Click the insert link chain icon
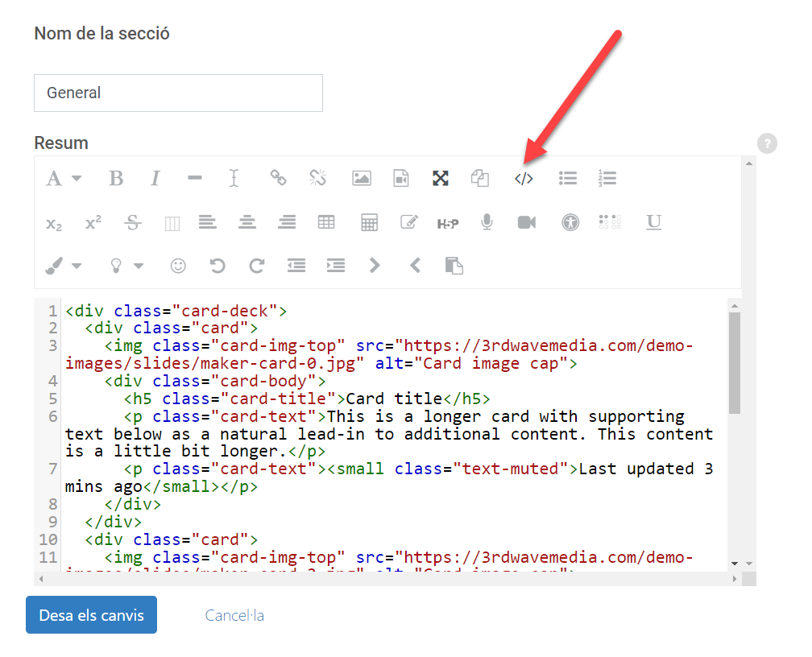The height and width of the screenshot is (657, 812). click(278, 179)
